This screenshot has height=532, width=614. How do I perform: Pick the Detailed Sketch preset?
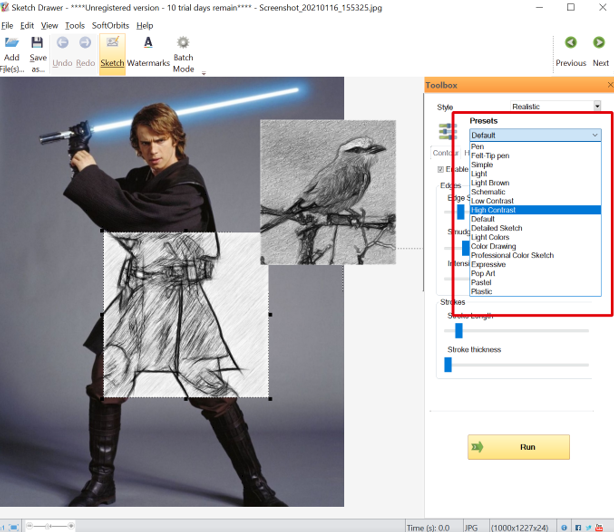[535, 228]
